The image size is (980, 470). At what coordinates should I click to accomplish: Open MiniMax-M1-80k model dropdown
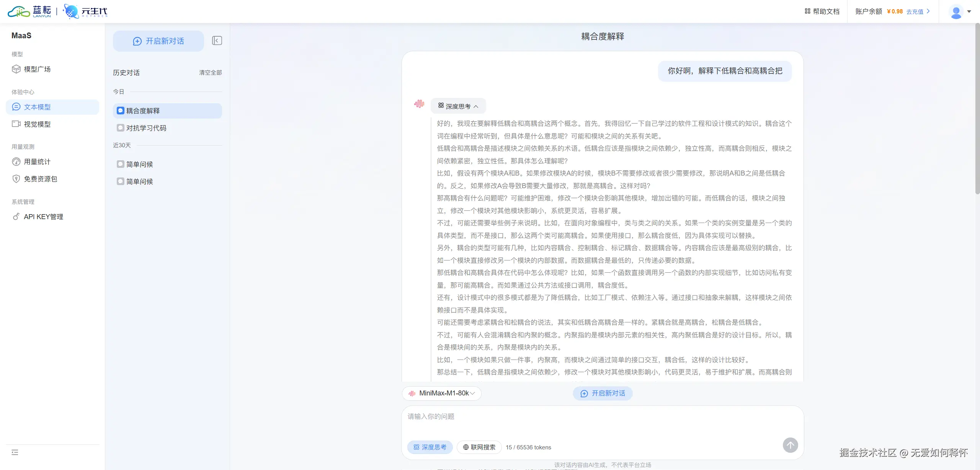(x=442, y=393)
